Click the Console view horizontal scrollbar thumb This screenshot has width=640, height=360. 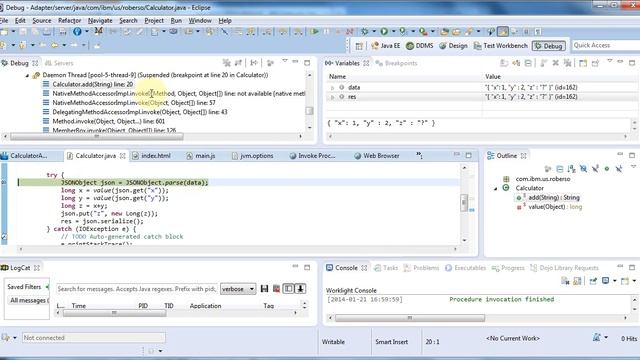(x=410, y=318)
